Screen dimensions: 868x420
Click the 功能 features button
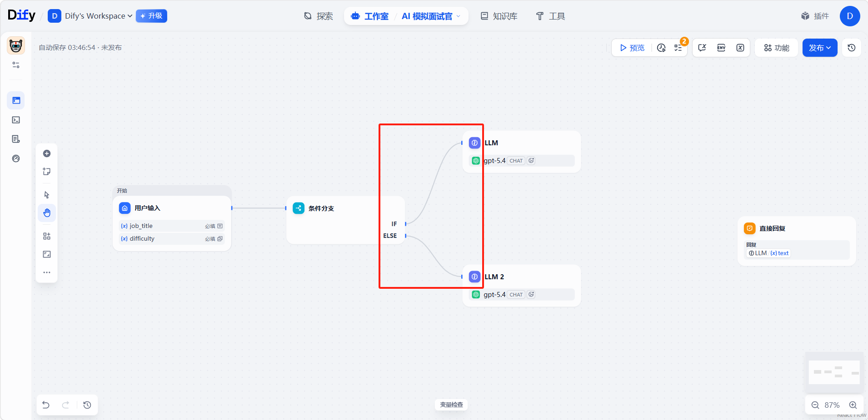(777, 48)
